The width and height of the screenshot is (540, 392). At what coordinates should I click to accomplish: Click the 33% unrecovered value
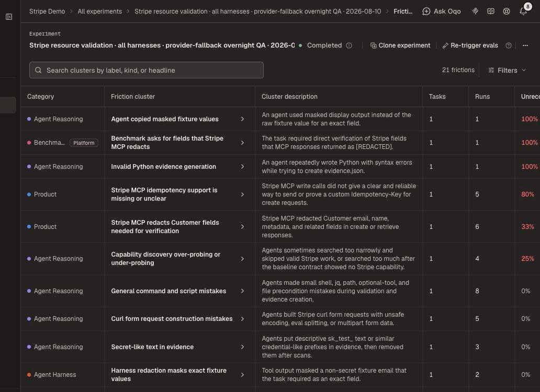coord(527,227)
